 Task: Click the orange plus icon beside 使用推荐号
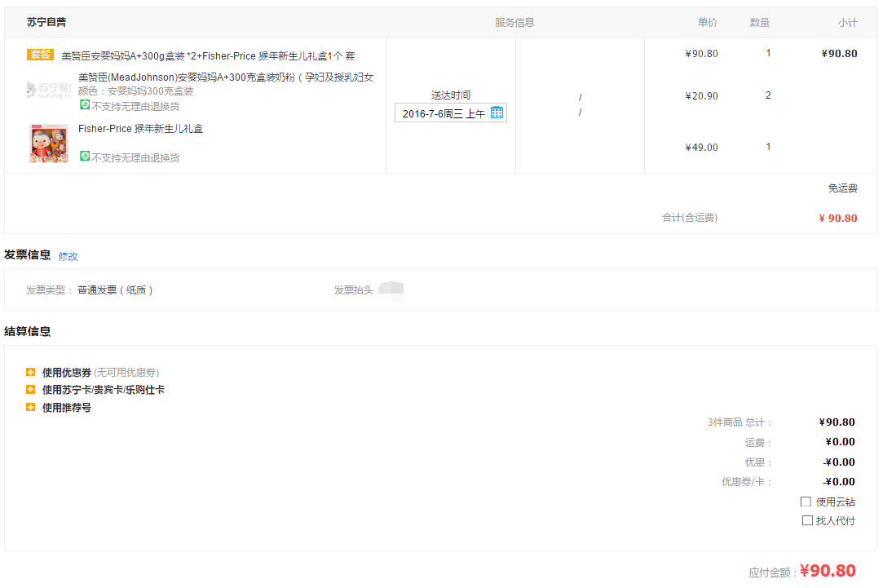33,407
